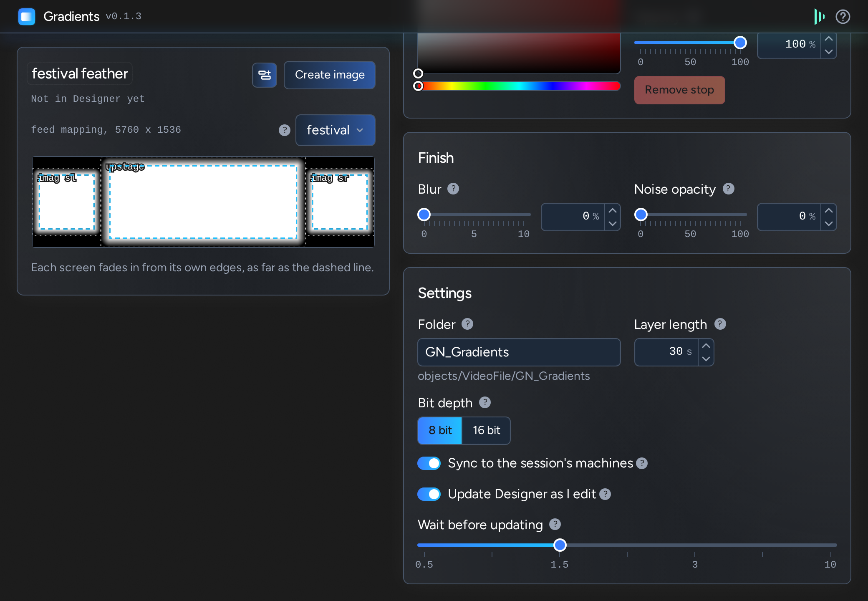
Task: Show Wait before updating help icon
Action: click(555, 525)
